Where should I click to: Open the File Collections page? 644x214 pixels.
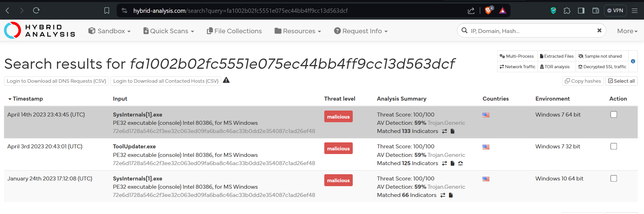pos(234,31)
